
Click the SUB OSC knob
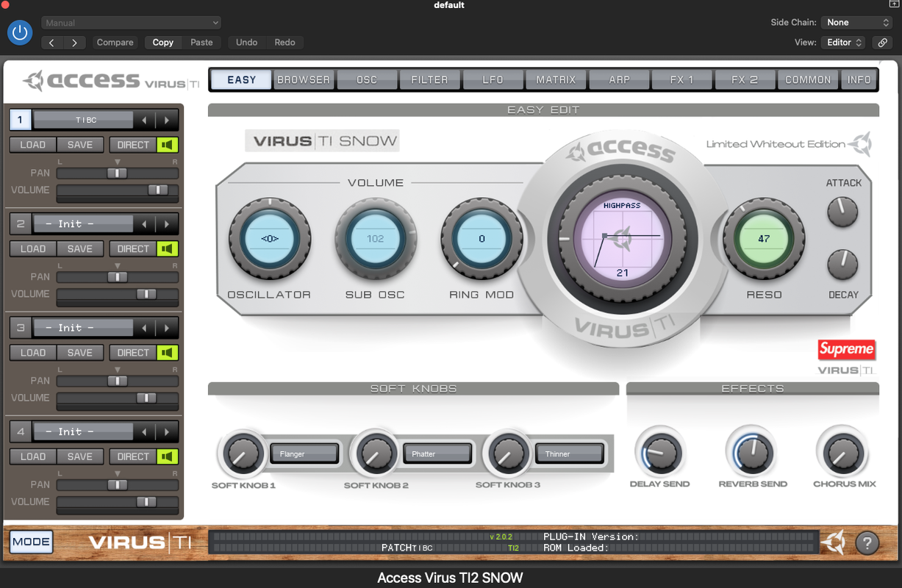tap(376, 238)
